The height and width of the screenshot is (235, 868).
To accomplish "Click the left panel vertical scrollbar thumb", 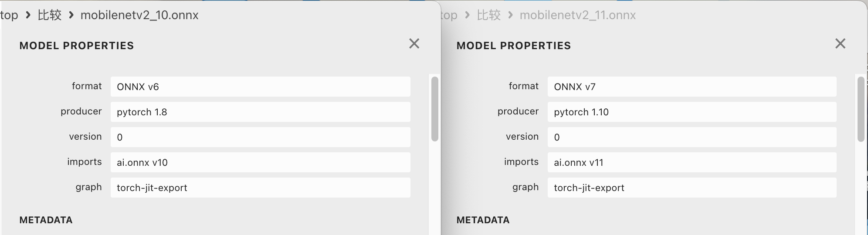I will coord(434,109).
